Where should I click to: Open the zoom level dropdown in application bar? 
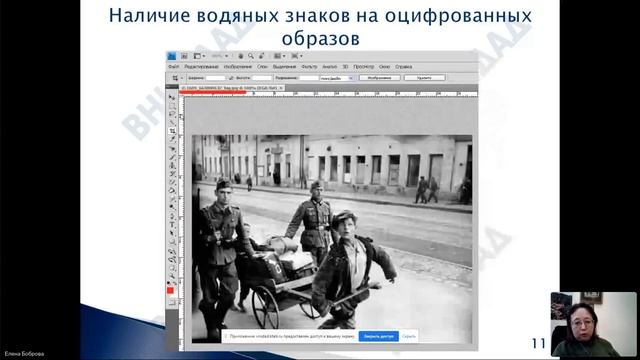point(220,56)
